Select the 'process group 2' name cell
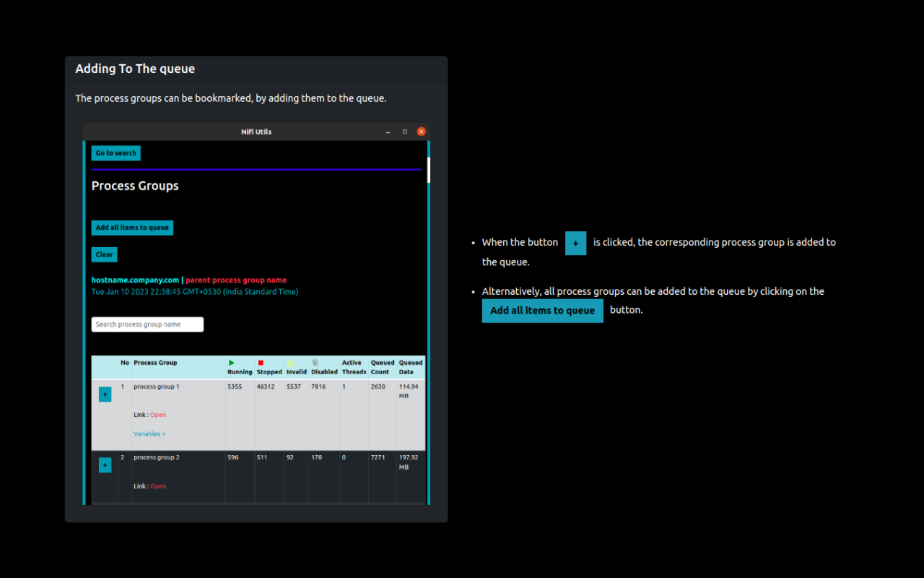 (157, 457)
